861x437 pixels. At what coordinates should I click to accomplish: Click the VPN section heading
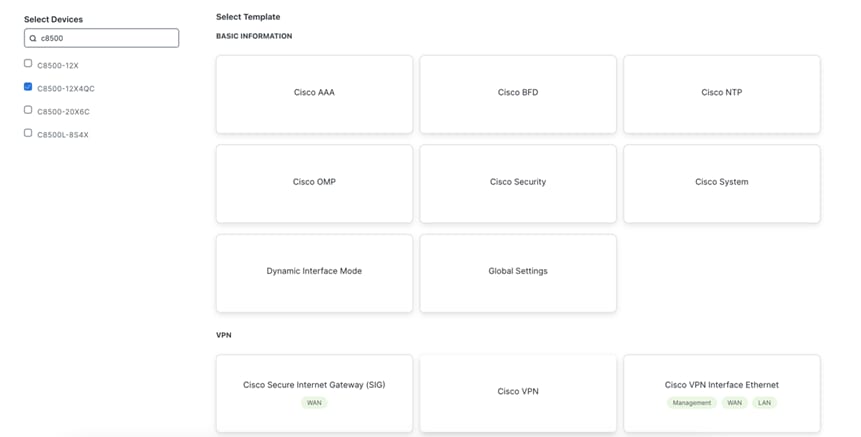(x=223, y=335)
